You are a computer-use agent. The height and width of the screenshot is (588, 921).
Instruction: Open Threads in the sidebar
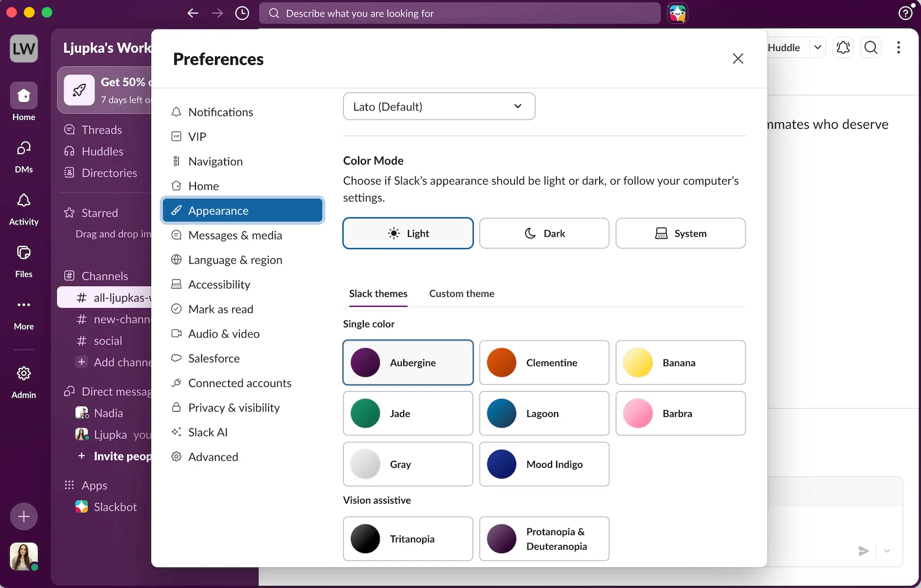pos(102,130)
